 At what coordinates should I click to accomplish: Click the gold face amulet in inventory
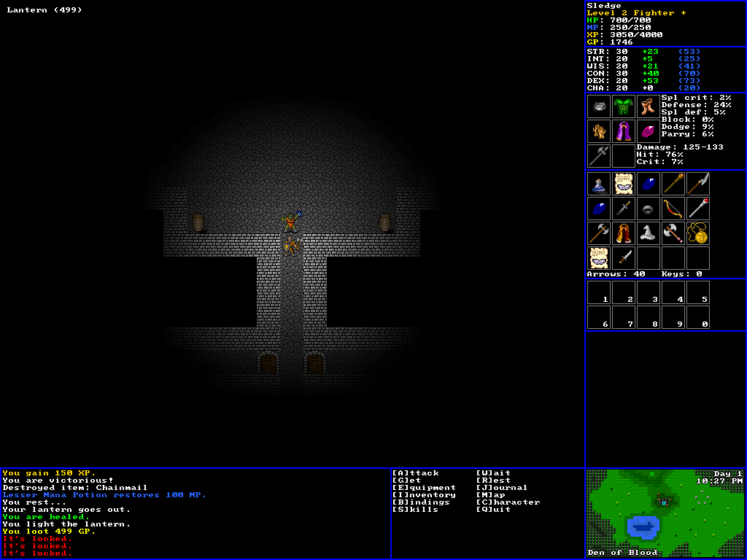coord(698,233)
